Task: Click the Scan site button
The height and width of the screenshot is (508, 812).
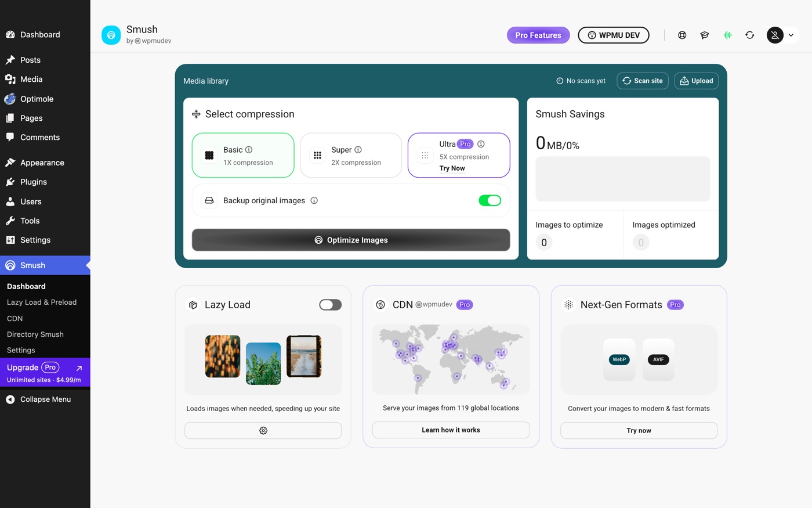Action: [x=643, y=81]
